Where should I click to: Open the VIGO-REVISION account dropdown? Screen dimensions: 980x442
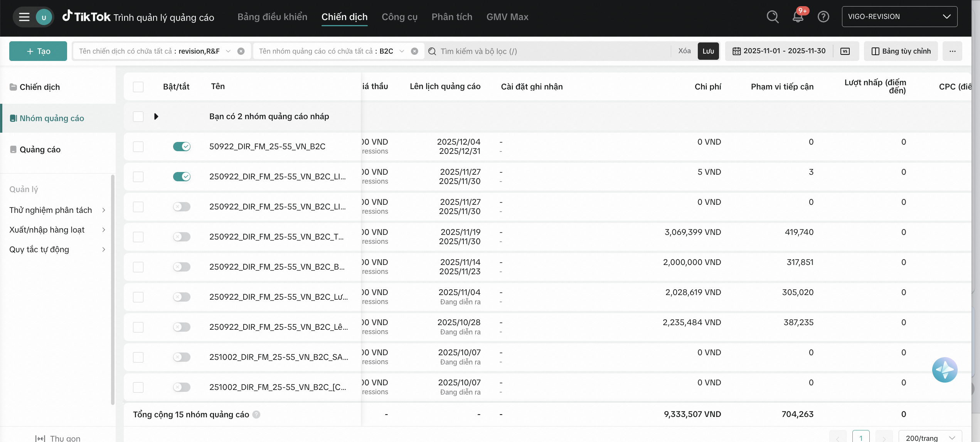[x=899, y=17]
